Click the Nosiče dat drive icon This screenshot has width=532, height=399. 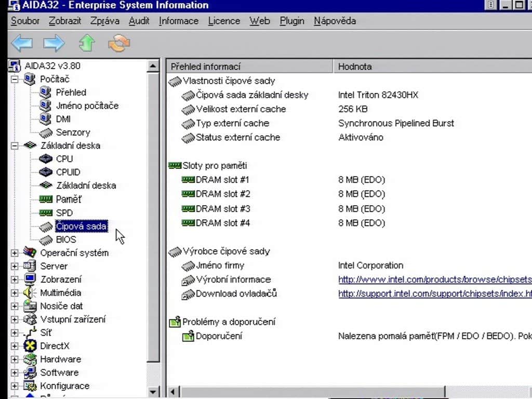tap(30, 305)
